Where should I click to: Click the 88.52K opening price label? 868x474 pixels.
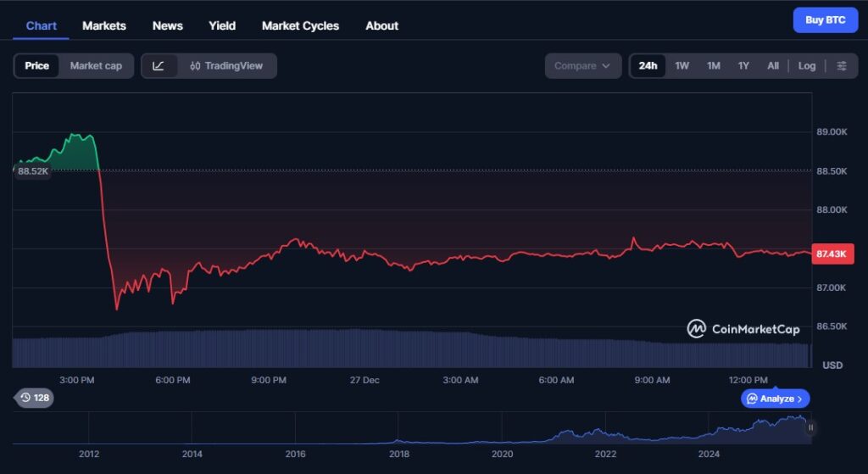[33, 171]
